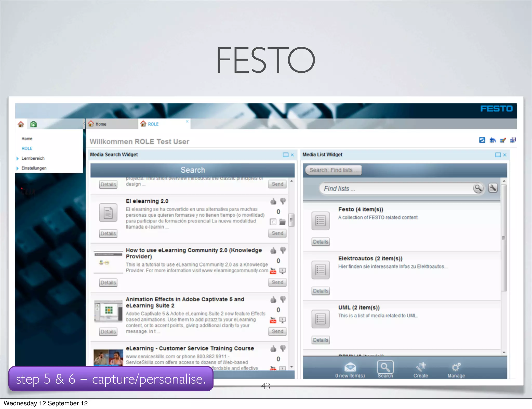Click the folder icon on El elearning 2.0

[282, 222]
